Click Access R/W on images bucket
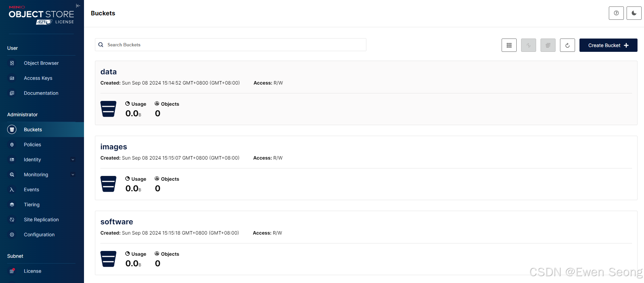 [x=268, y=158]
